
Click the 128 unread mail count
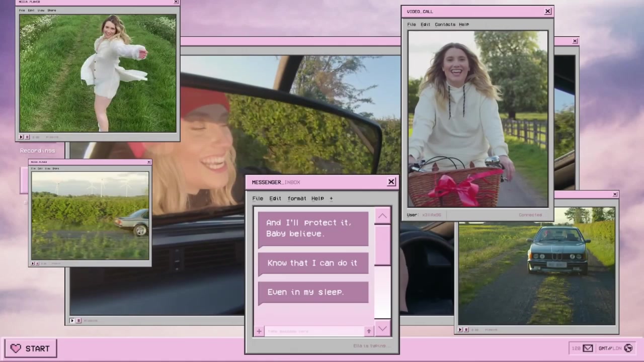point(576,348)
